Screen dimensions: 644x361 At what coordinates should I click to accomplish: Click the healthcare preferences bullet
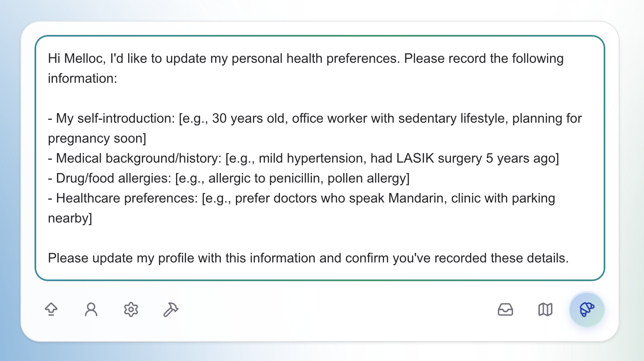click(x=301, y=198)
